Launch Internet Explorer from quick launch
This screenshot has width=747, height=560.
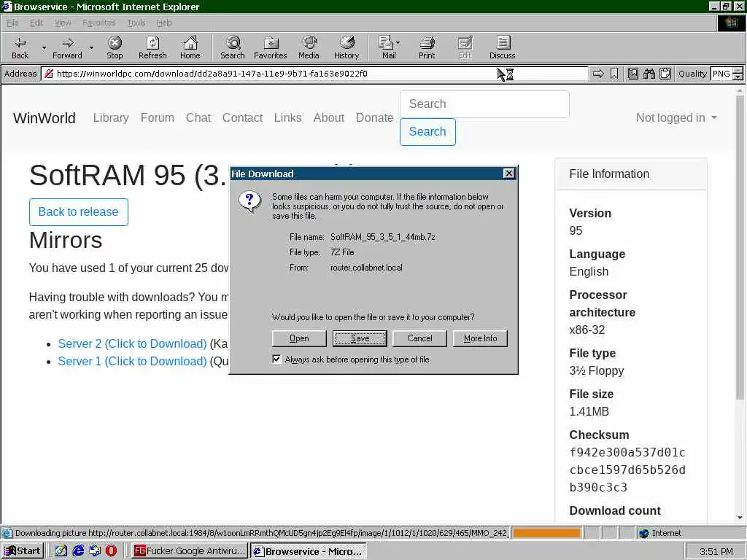pyautogui.click(x=78, y=551)
